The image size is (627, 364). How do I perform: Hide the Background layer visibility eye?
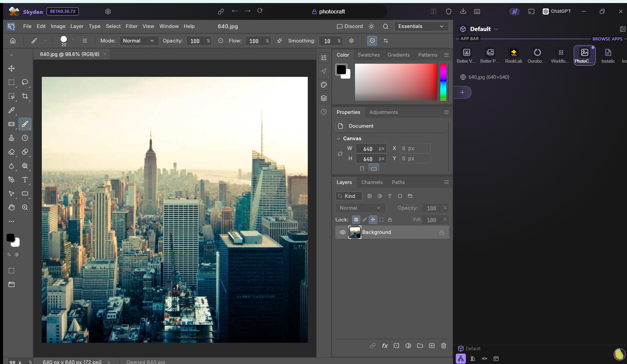coord(342,232)
